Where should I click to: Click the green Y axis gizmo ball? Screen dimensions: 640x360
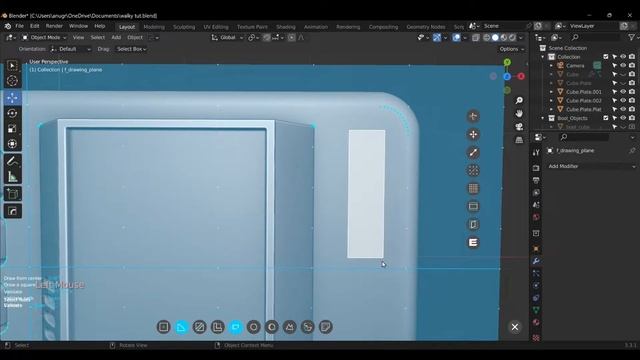tap(507, 62)
